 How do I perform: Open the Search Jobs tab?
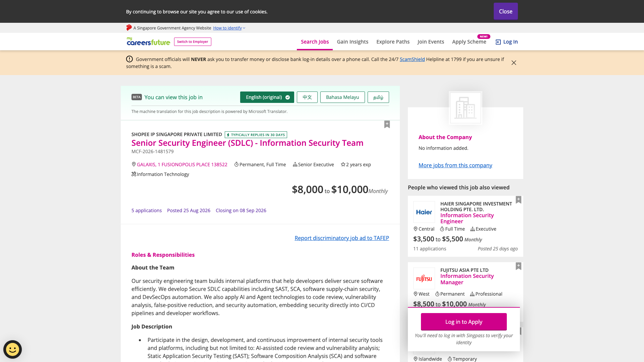pyautogui.click(x=315, y=42)
